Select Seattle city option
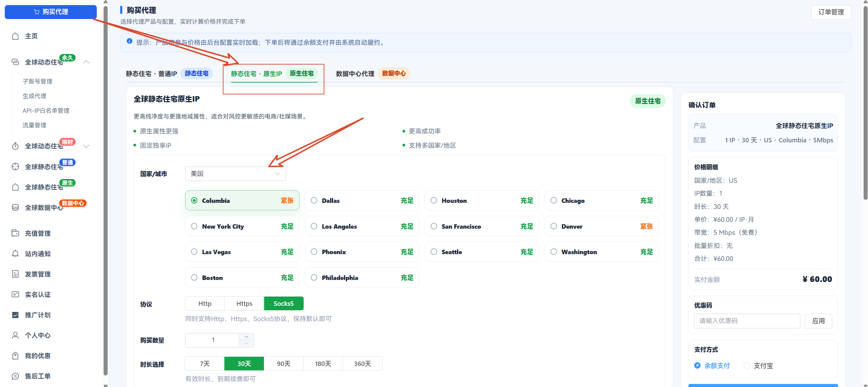The image size is (868, 387). pyautogui.click(x=482, y=252)
